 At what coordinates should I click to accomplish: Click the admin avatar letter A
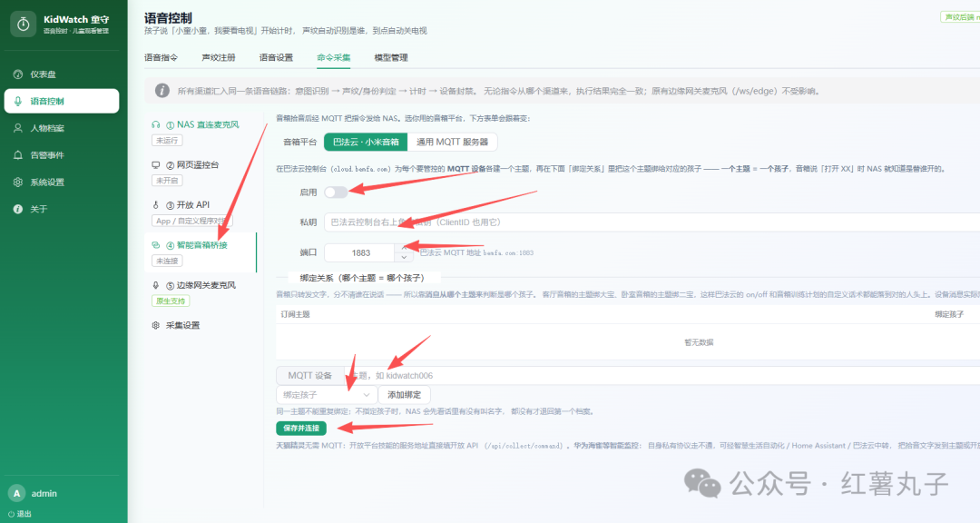[x=17, y=493]
